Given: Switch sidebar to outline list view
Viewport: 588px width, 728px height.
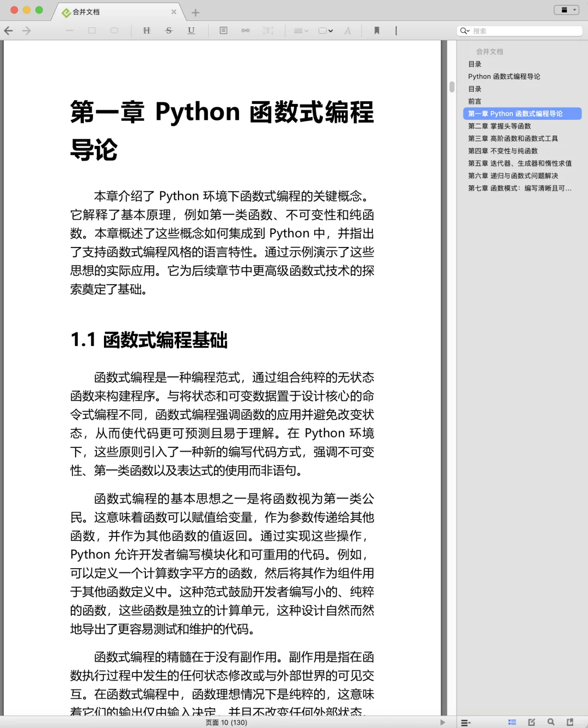Looking at the screenshot, I should [512, 722].
